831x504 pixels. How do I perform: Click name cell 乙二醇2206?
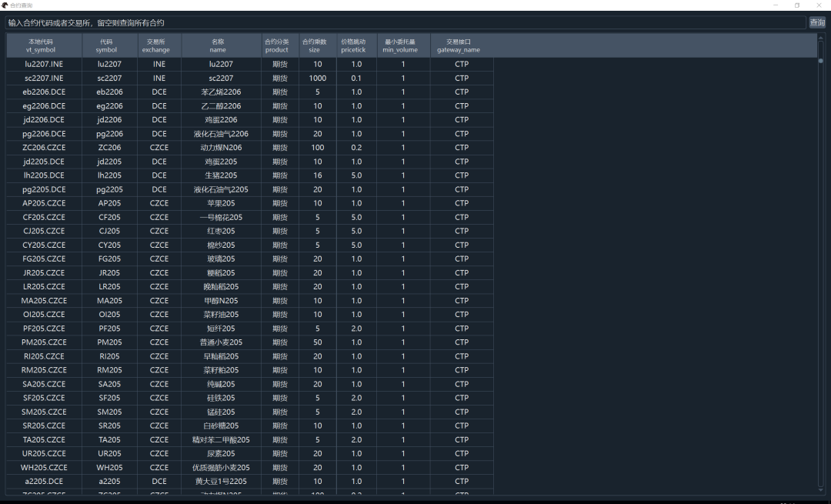click(x=221, y=106)
